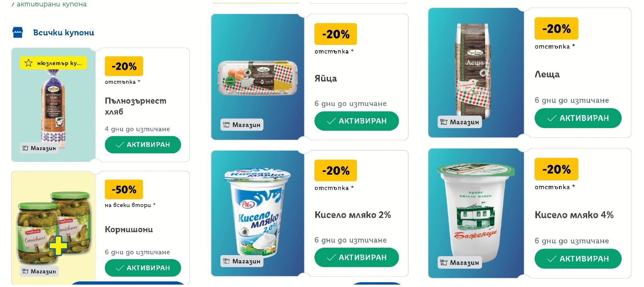Click the newsletter star badge on bread coupon
The width and height of the screenshot is (644, 287).
[x=53, y=63]
